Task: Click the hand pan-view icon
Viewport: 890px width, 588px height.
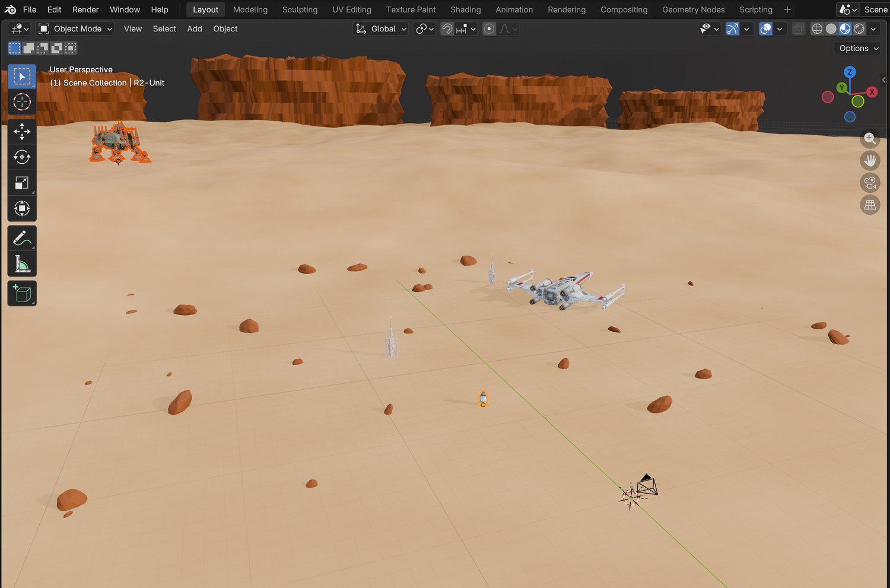Action: click(x=870, y=160)
